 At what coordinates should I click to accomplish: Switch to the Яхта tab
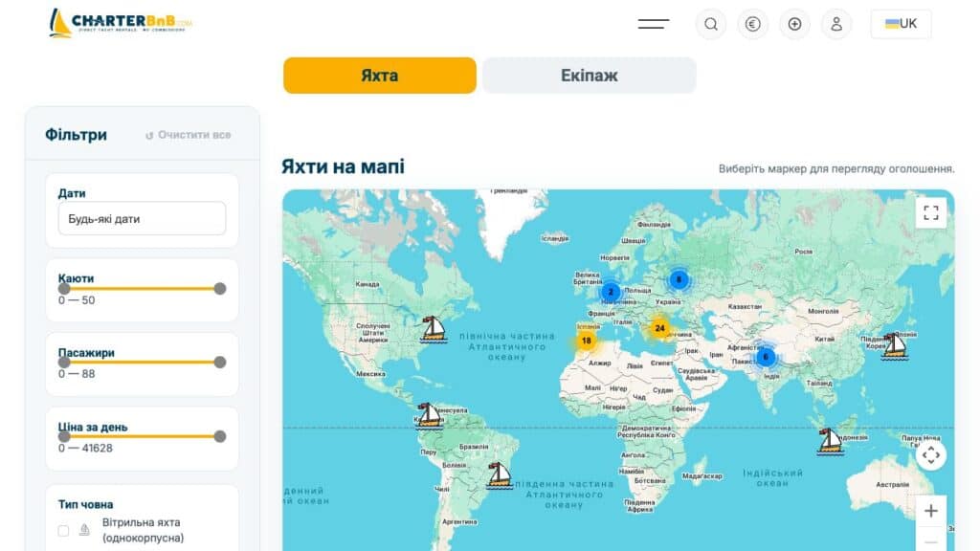[379, 76]
